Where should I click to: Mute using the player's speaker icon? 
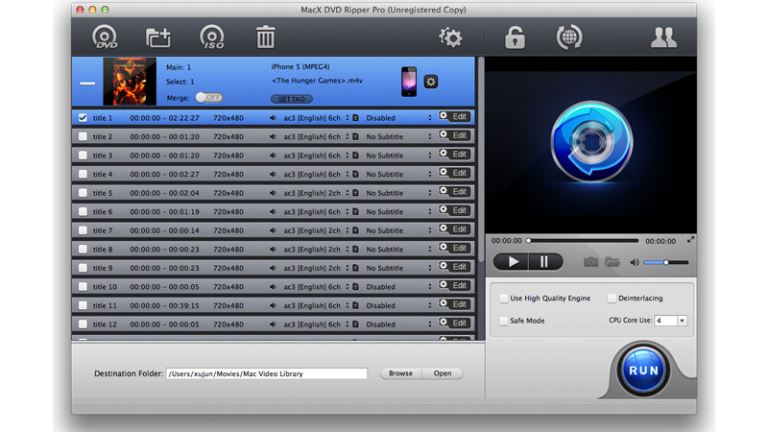pos(634,263)
